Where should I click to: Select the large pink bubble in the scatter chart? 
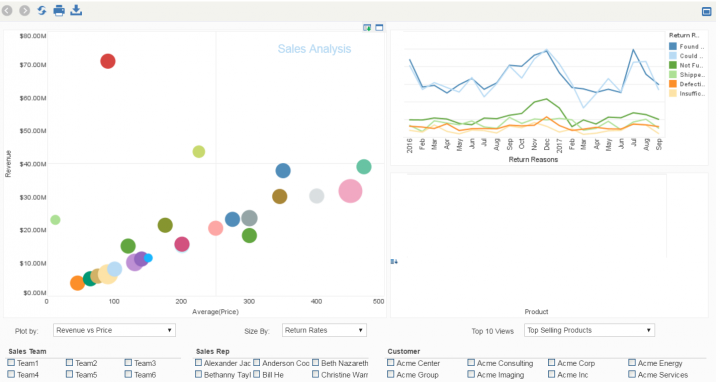[x=350, y=191]
